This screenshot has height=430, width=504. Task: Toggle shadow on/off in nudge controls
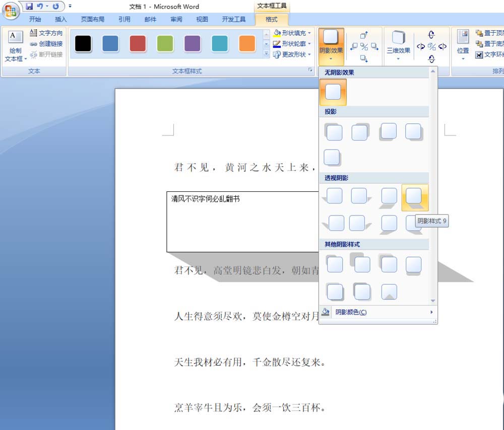point(364,47)
